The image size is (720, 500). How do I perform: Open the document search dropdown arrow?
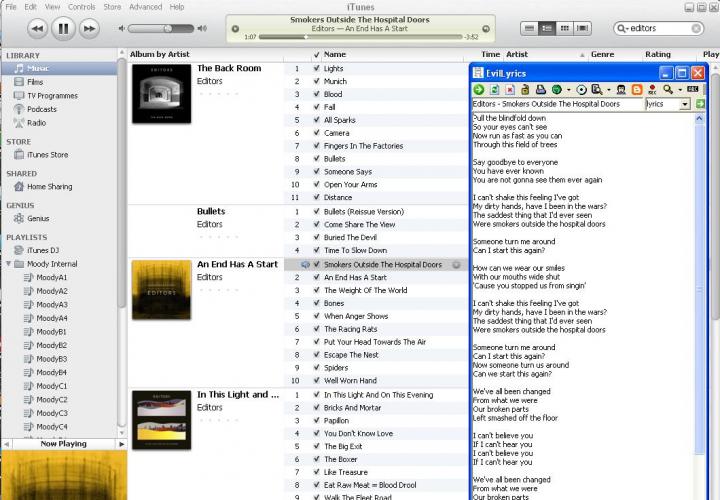coord(609,90)
